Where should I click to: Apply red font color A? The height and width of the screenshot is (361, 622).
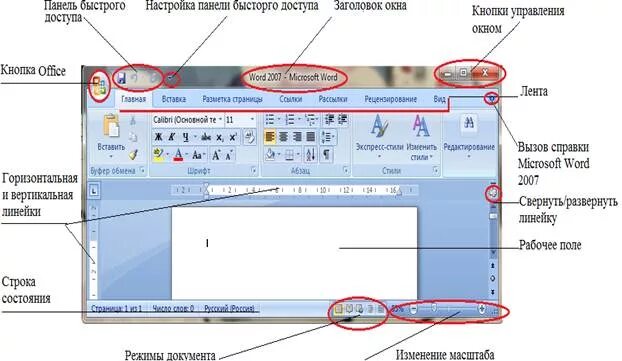pos(179,154)
